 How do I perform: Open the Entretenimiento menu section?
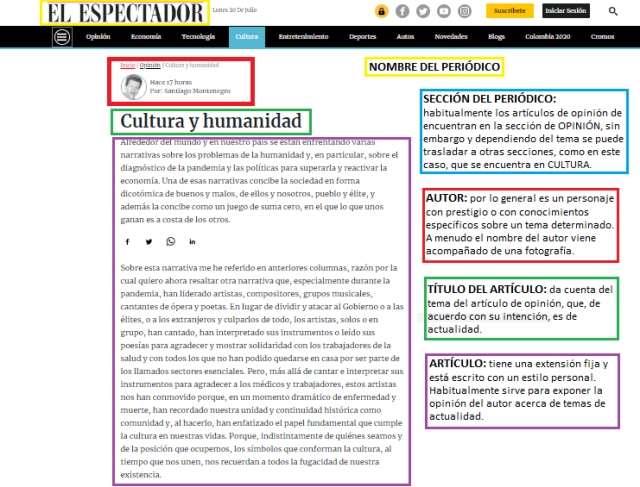coord(303,37)
